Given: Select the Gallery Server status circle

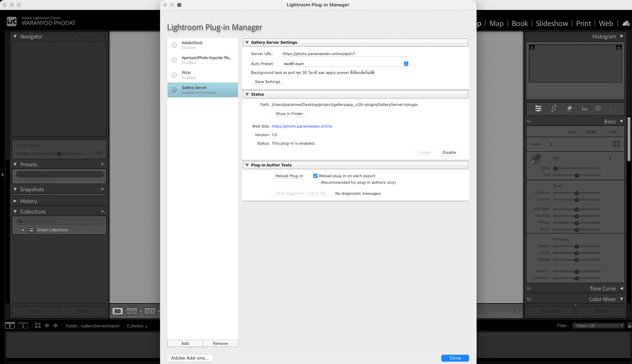Looking at the screenshot, I should coord(174,90).
